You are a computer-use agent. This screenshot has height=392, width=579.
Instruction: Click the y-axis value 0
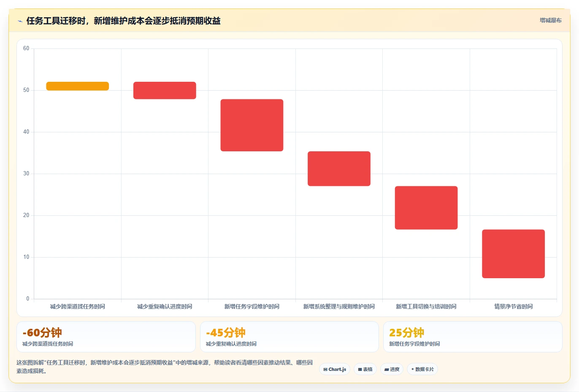[x=28, y=299]
